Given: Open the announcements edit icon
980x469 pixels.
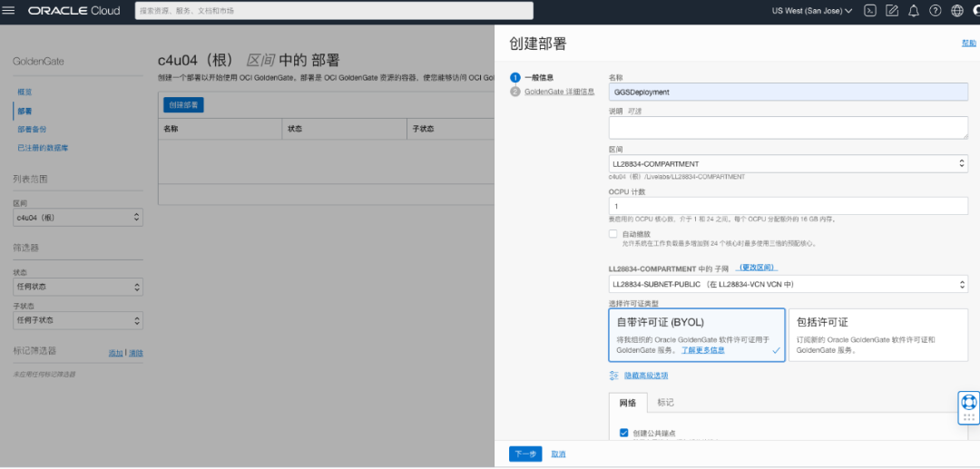Looking at the screenshot, I should coord(892,11).
